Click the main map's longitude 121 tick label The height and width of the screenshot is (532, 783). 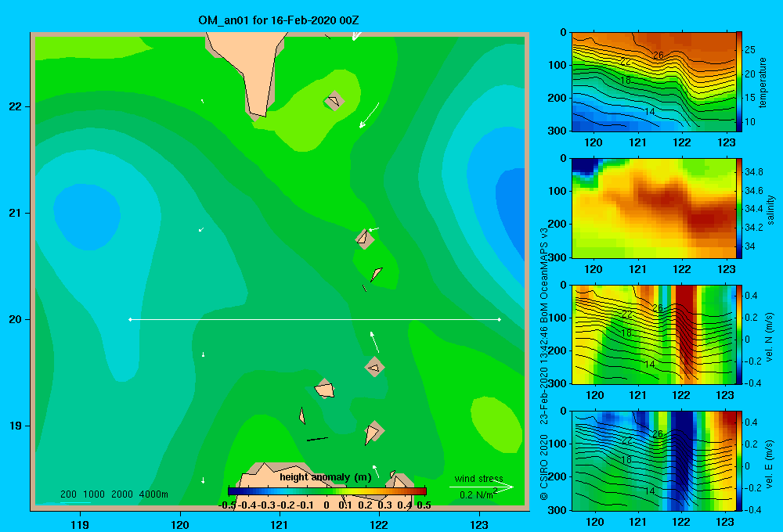point(280,524)
